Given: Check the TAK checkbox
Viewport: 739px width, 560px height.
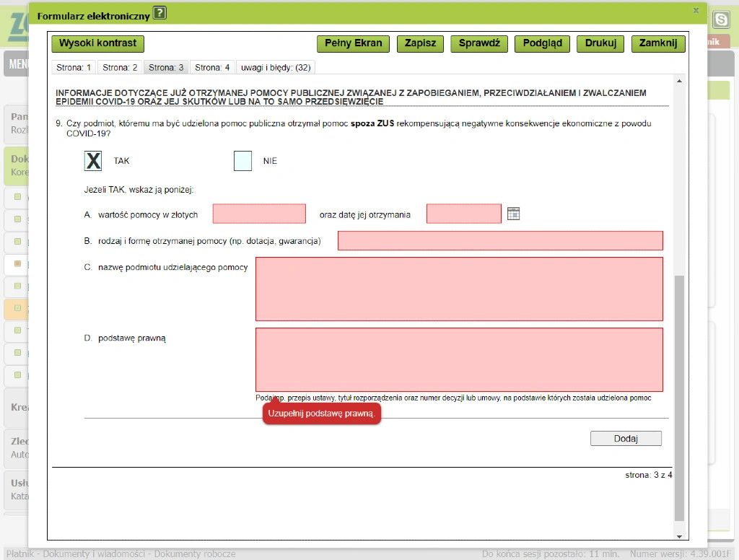Looking at the screenshot, I should click(93, 161).
